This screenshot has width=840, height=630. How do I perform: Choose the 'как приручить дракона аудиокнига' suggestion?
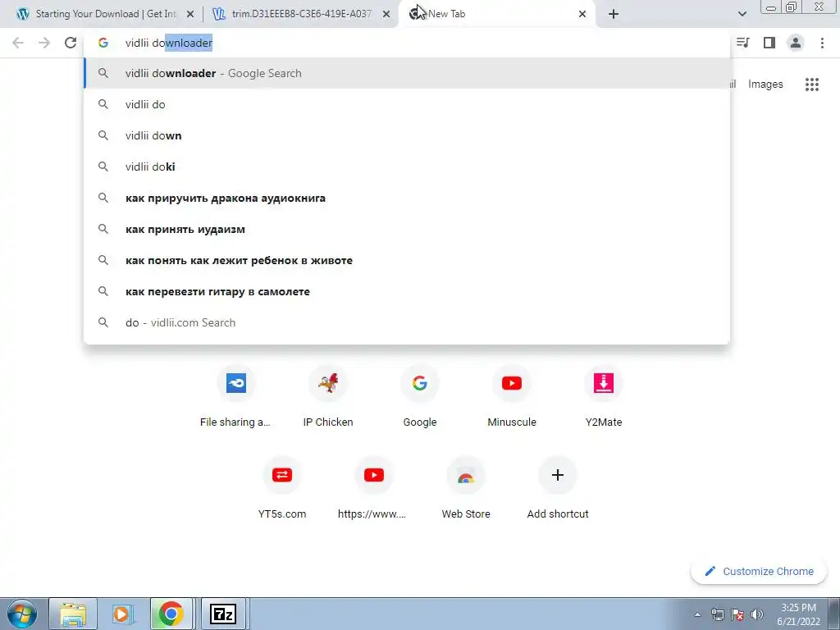(407, 199)
